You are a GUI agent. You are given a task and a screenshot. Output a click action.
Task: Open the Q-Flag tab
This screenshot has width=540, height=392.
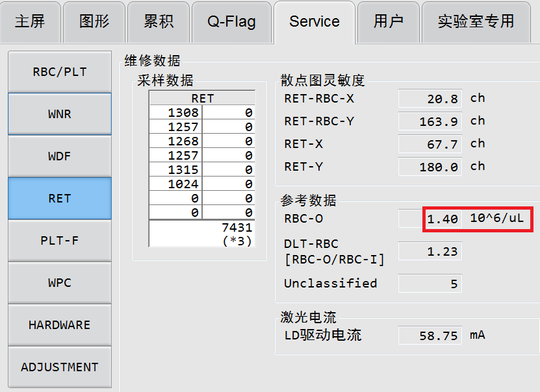pyautogui.click(x=231, y=21)
